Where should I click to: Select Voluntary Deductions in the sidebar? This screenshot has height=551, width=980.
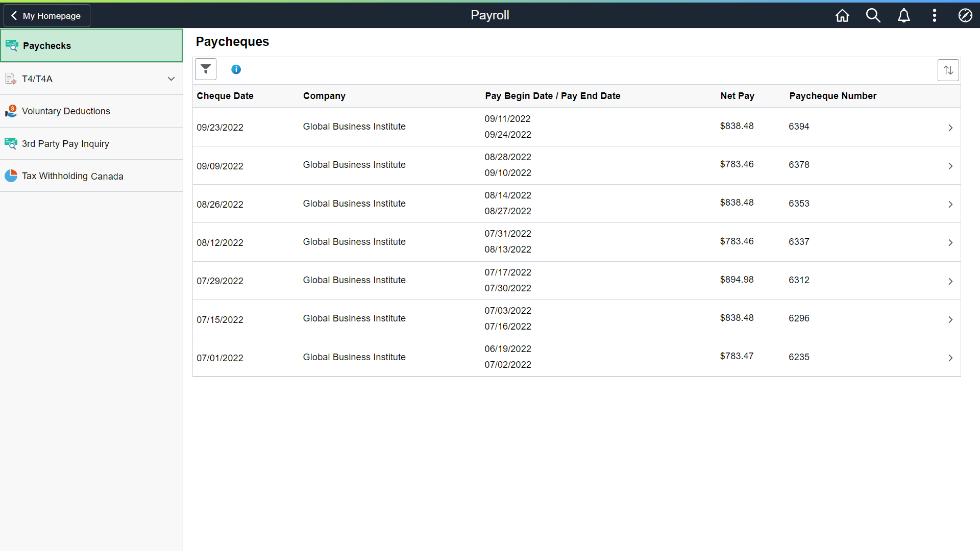click(x=65, y=111)
